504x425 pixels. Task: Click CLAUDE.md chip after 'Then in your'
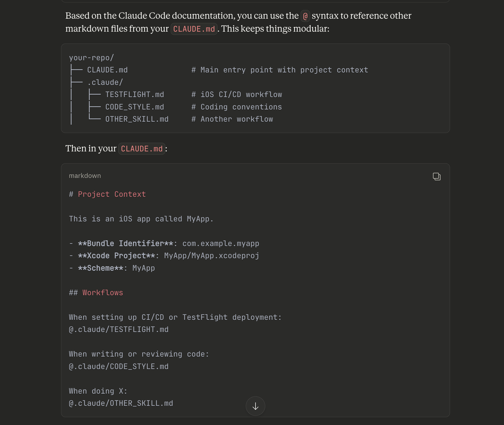[142, 149]
